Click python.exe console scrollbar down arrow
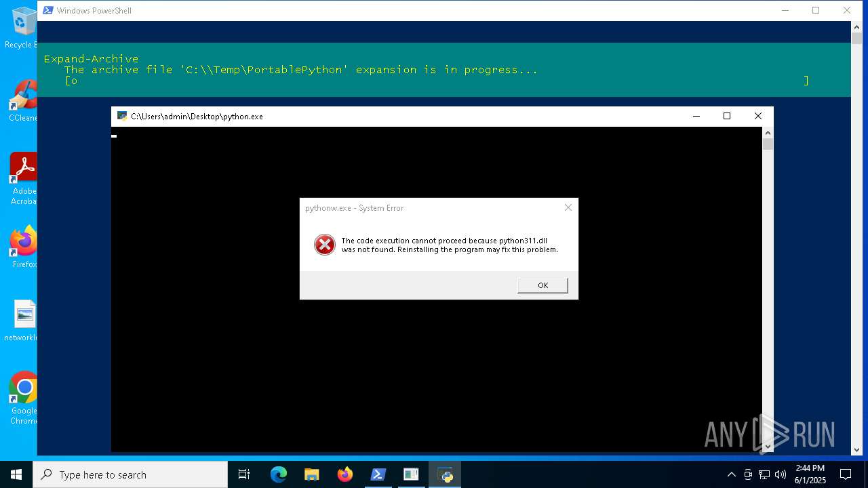This screenshot has height=488, width=868. tap(768, 447)
